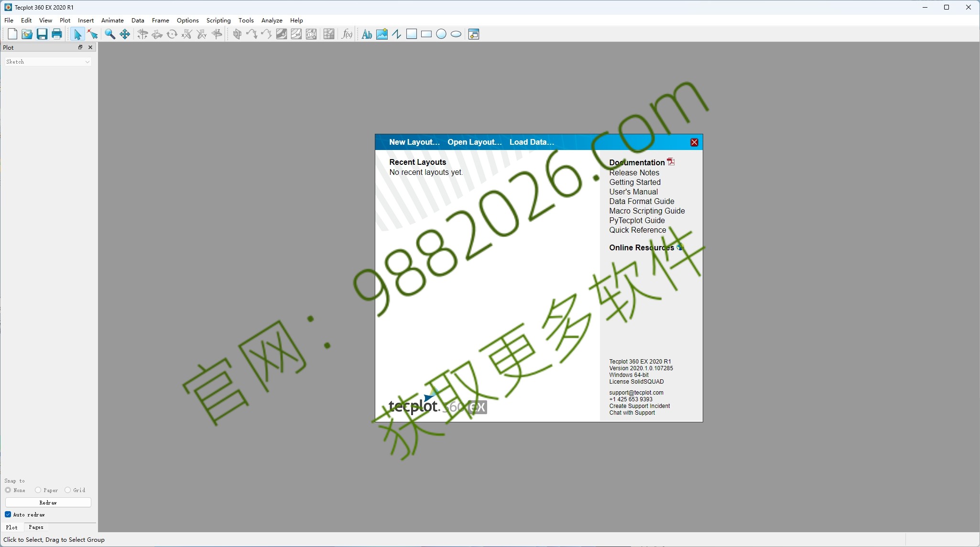Image resolution: width=980 pixels, height=547 pixels.
Task: Click the Online Resources heading
Action: pyautogui.click(x=642, y=247)
